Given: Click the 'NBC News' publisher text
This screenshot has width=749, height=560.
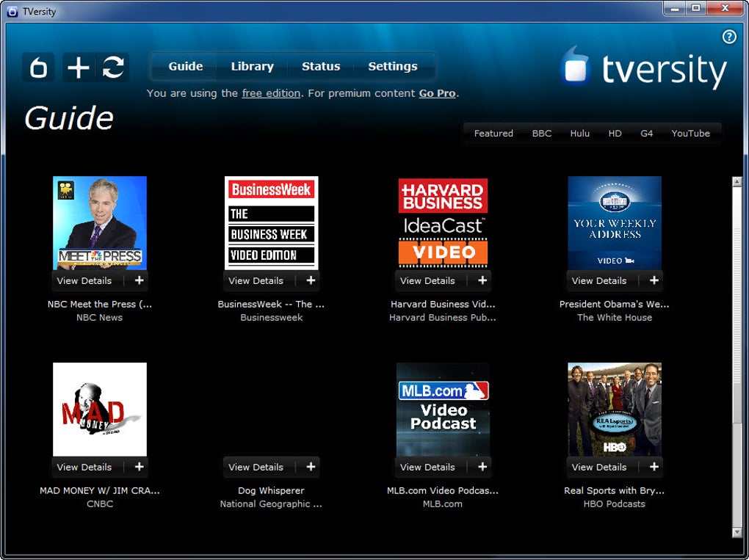Looking at the screenshot, I should click(x=99, y=318).
